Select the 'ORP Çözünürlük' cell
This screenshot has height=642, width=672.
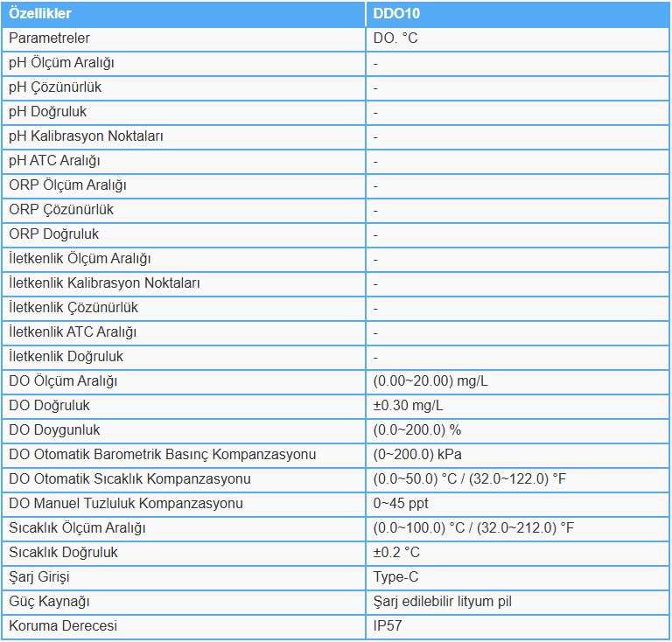184,210
